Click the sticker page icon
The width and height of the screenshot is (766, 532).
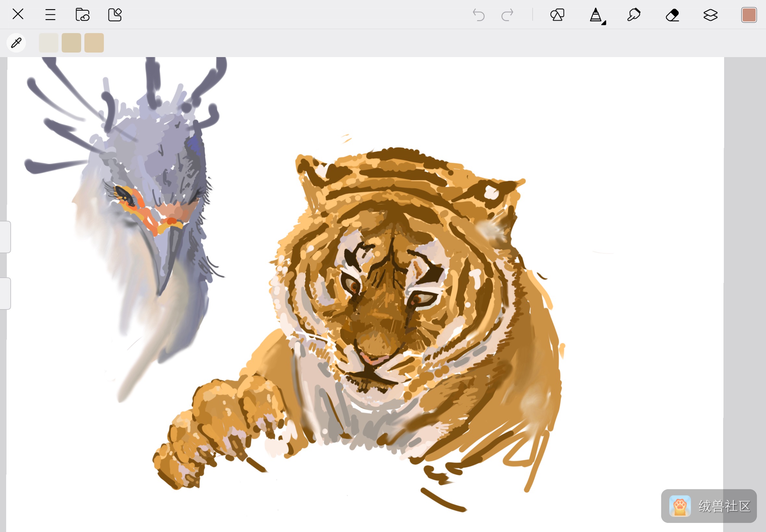(x=115, y=15)
